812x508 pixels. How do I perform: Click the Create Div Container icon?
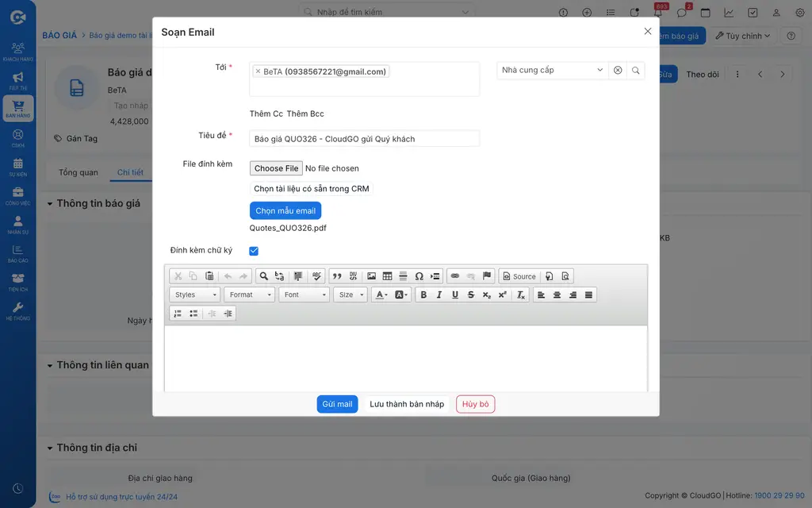click(353, 276)
